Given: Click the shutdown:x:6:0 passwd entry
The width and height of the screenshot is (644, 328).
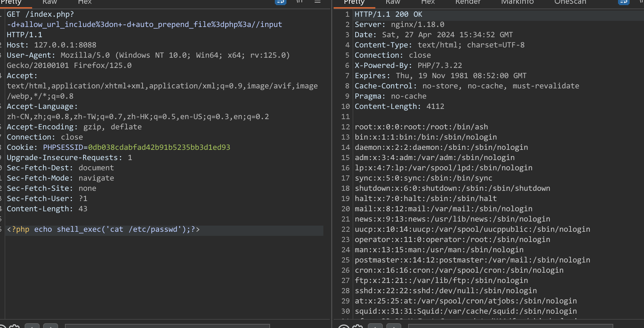Looking at the screenshot, I should (x=453, y=188).
